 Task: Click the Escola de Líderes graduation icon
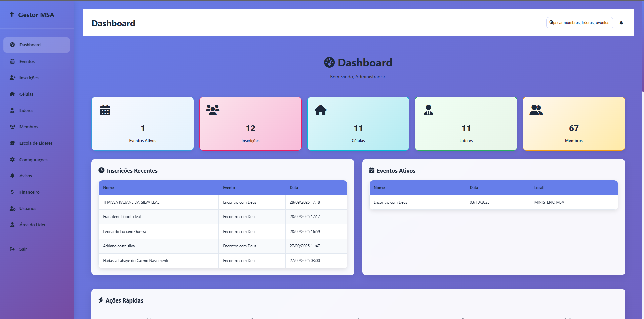pyautogui.click(x=12, y=143)
